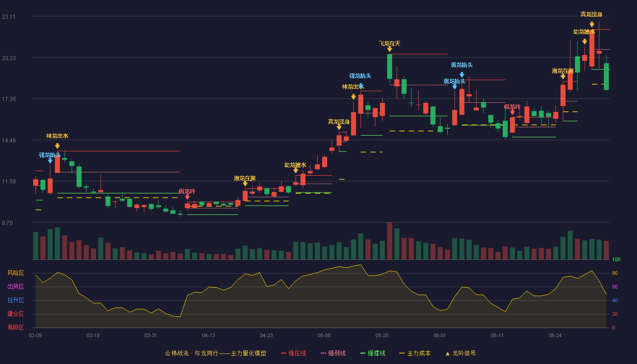Click the 建仓区 zone label
The height and width of the screenshot is (364, 637).
click(x=15, y=314)
